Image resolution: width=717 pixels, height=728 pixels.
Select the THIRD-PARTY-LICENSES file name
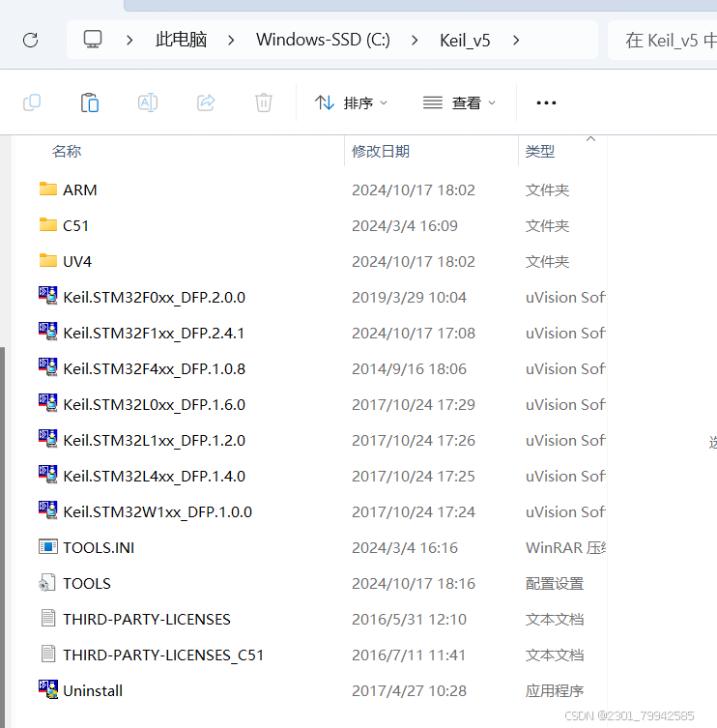click(x=147, y=620)
